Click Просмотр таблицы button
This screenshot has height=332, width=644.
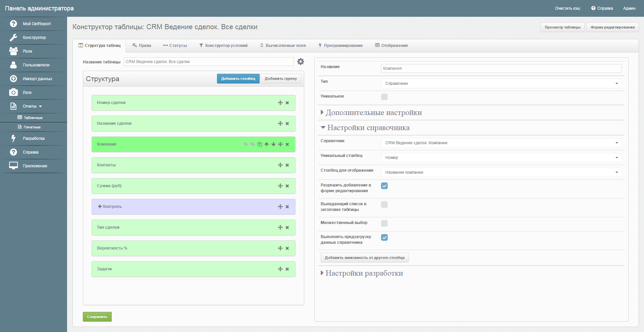(x=562, y=27)
